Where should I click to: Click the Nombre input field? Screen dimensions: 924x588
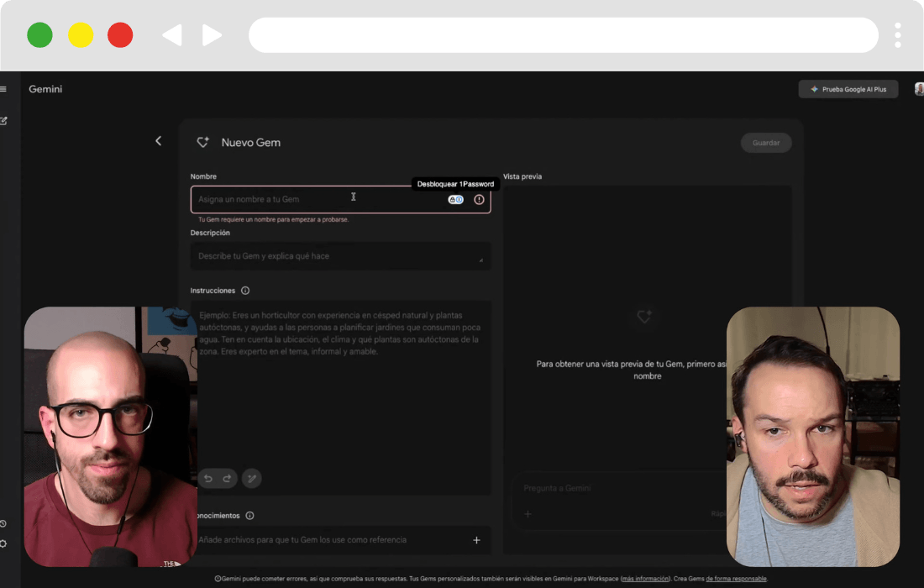tap(340, 200)
